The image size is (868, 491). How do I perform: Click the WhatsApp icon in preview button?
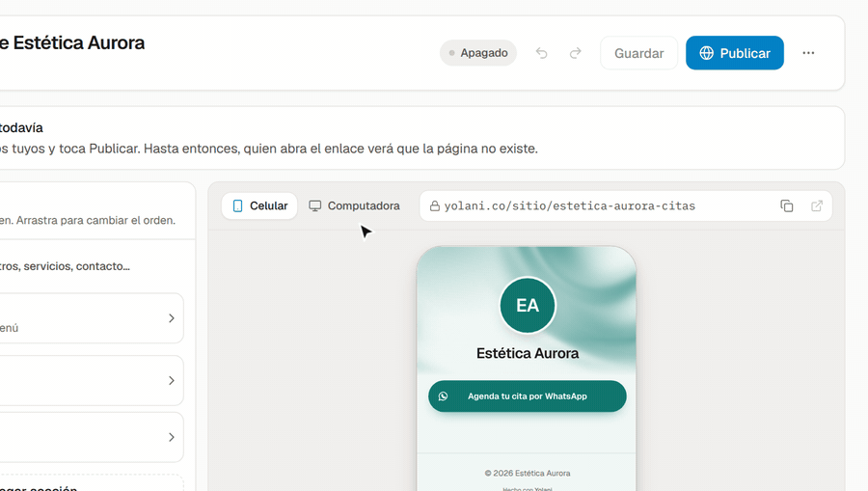(443, 396)
